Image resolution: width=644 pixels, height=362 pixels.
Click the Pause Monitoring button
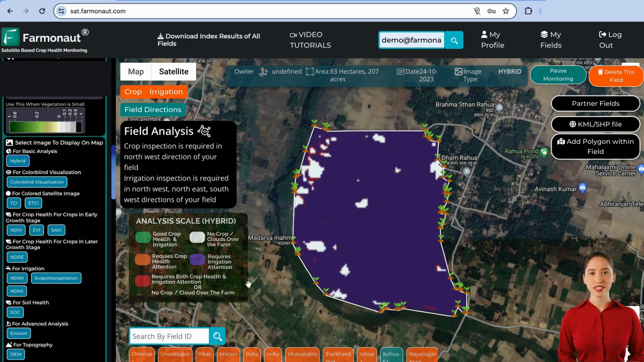tap(558, 75)
